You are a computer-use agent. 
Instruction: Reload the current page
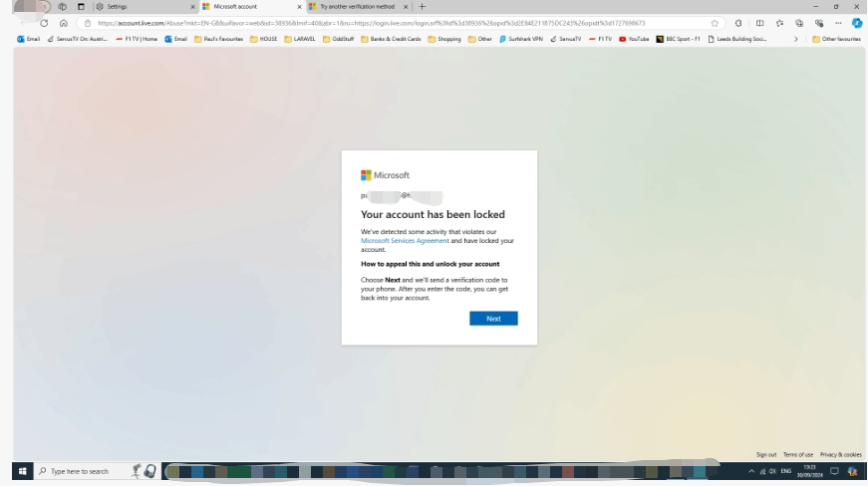44,23
